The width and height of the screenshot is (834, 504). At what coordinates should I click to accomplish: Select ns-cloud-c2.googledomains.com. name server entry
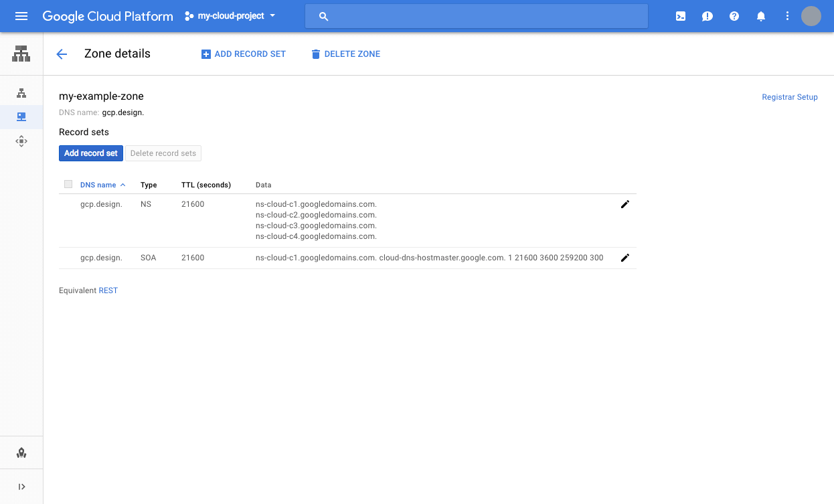pyautogui.click(x=317, y=215)
